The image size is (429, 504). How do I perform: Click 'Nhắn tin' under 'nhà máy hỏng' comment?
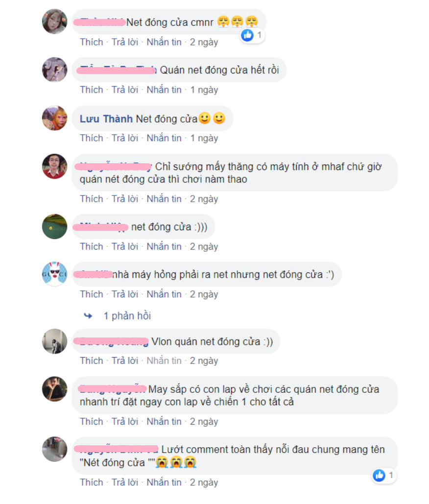[164, 294]
